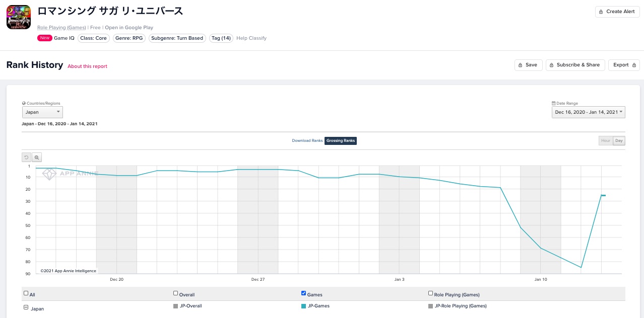This screenshot has height=318, width=644.
Task: Click the Dec 27 axis label
Action: [x=258, y=279]
